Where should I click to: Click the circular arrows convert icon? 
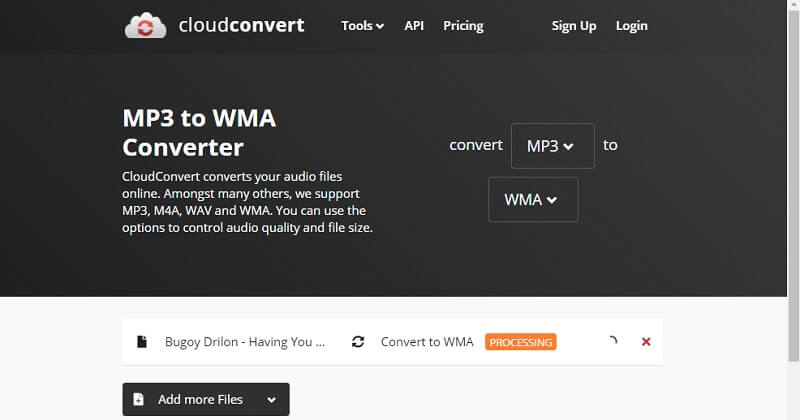(x=358, y=342)
